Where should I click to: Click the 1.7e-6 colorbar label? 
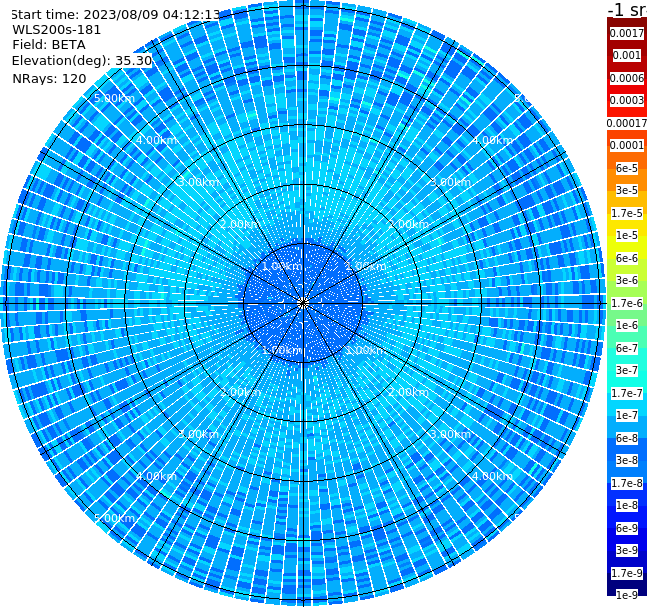pos(627,303)
